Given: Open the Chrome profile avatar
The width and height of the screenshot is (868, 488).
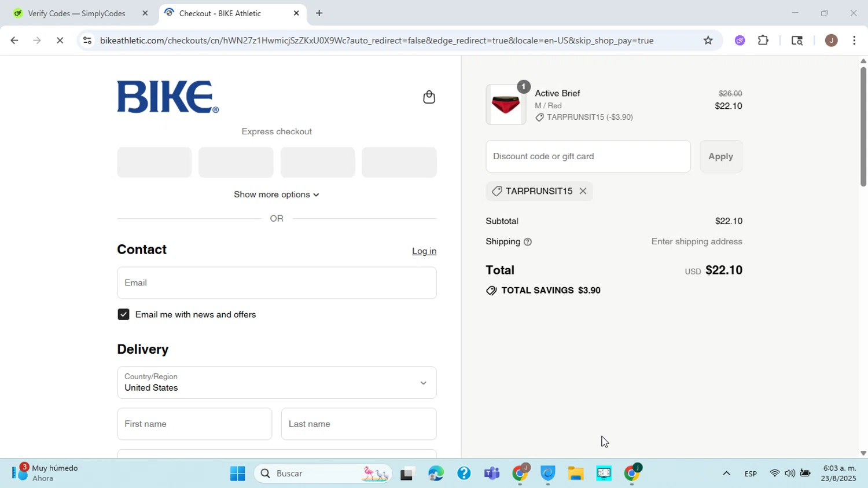Looking at the screenshot, I should coord(832,41).
